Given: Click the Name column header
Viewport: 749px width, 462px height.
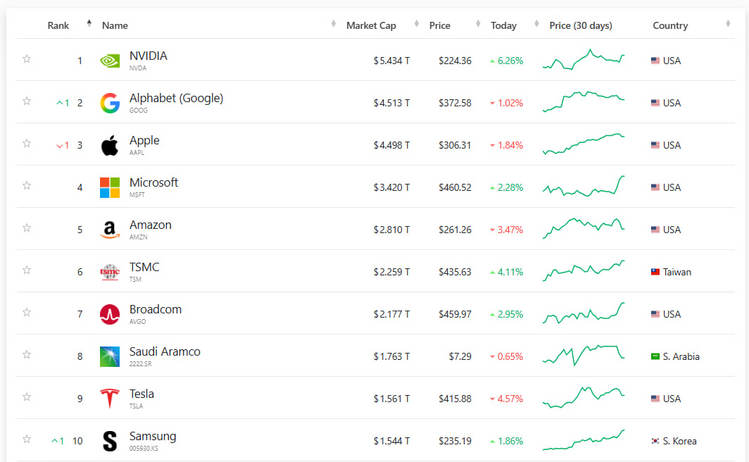Looking at the screenshot, I should click(x=115, y=26).
